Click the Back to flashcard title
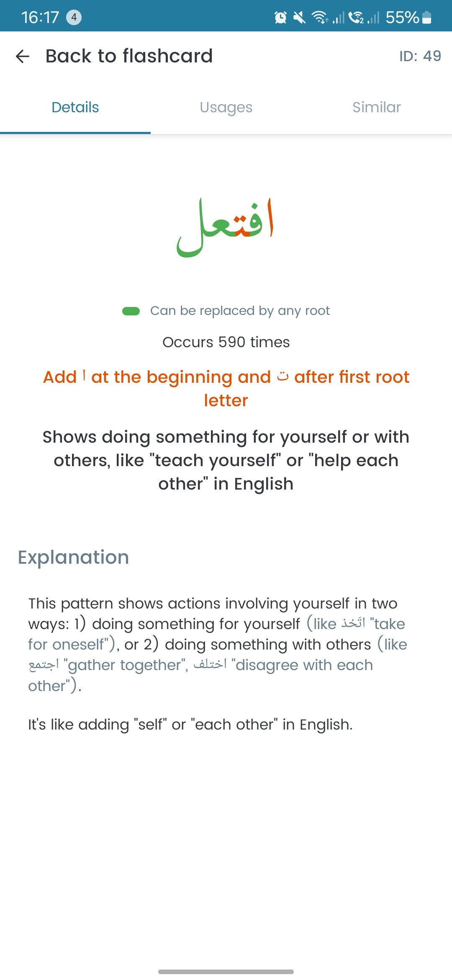The width and height of the screenshot is (452, 980). 129,56
